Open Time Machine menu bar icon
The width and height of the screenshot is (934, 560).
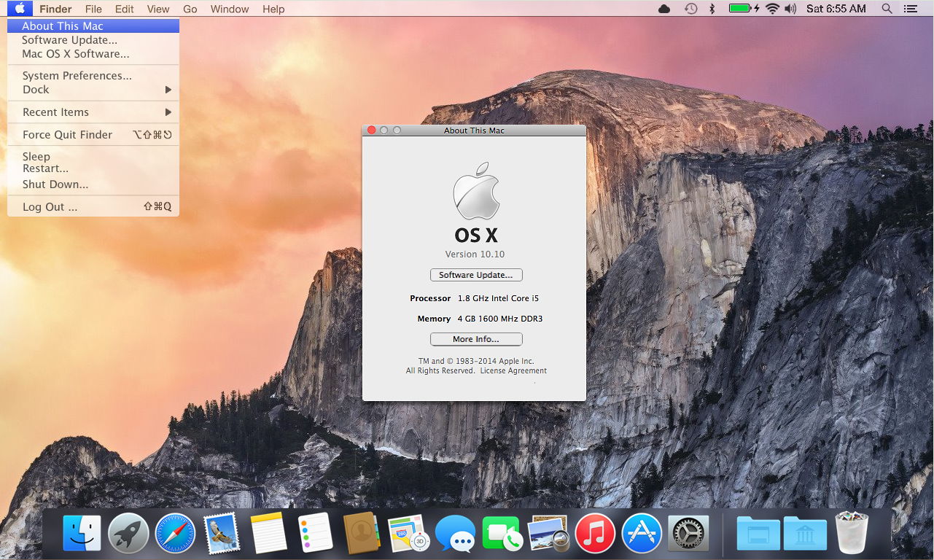pyautogui.click(x=690, y=9)
